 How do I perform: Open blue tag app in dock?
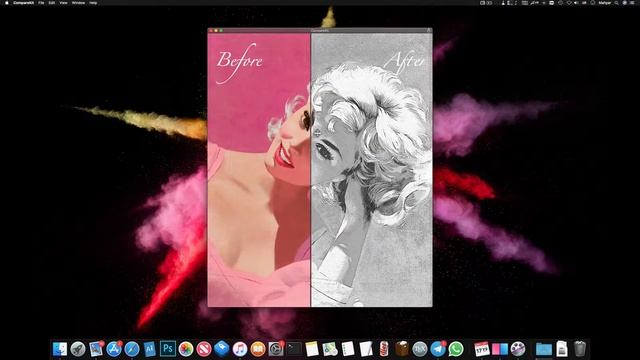click(x=222, y=349)
